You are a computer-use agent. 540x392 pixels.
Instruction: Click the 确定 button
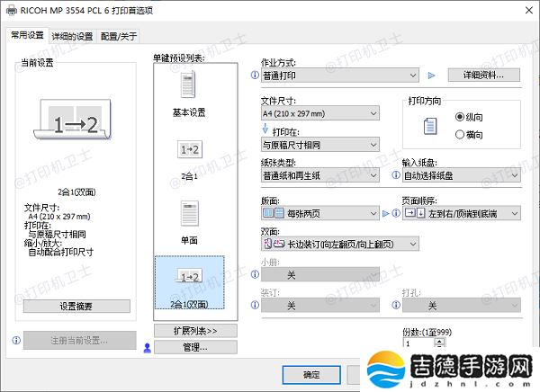(311, 375)
